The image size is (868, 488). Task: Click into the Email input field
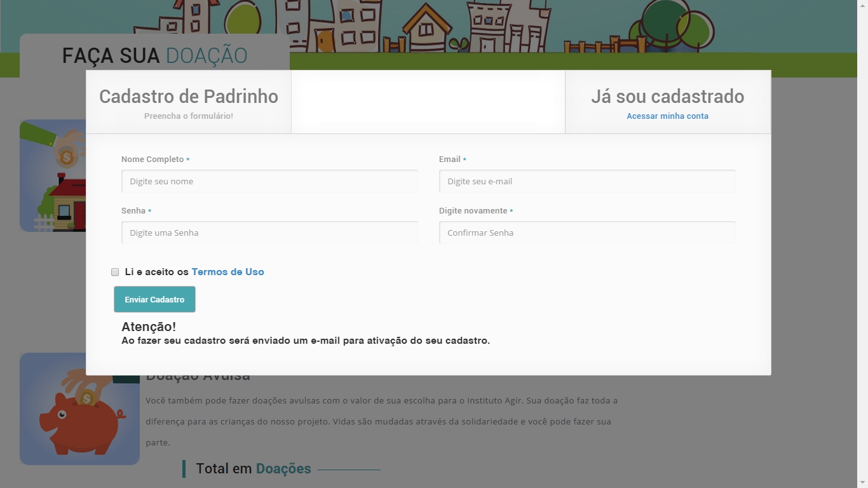click(587, 181)
